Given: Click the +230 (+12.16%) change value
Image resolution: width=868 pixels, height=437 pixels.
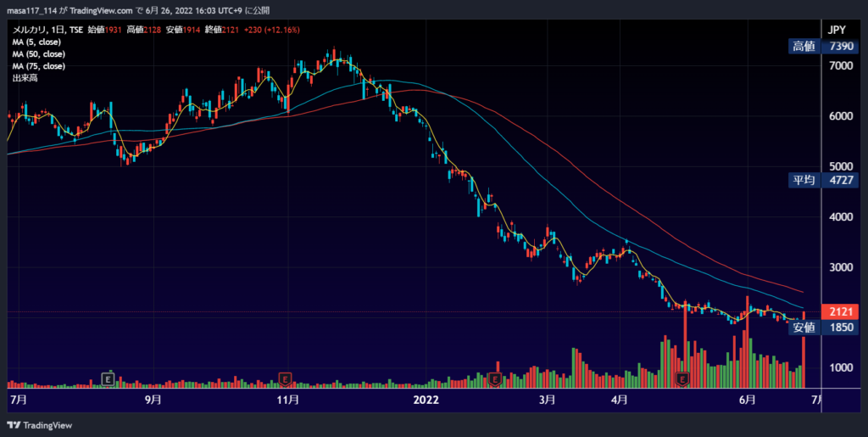Looking at the screenshot, I should coord(272,30).
